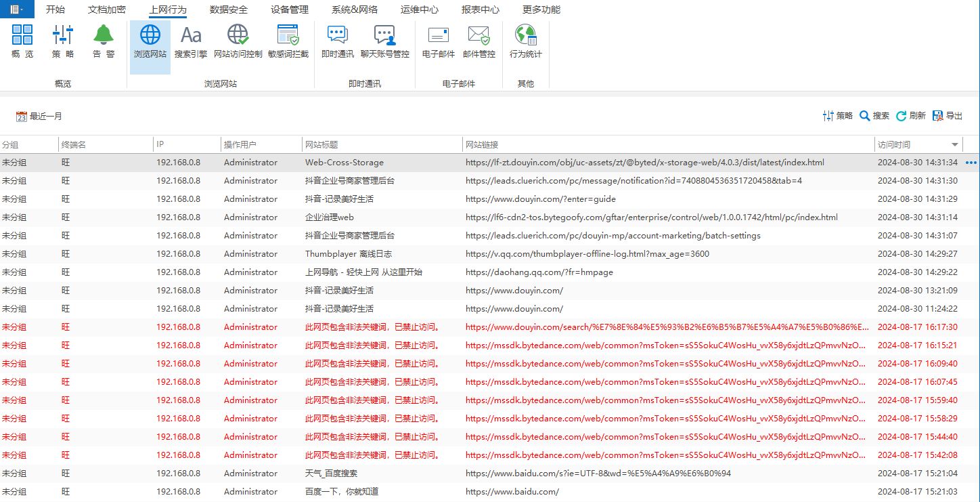
Task: Click the three-dots menu on first row
Action: click(x=972, y=163)
